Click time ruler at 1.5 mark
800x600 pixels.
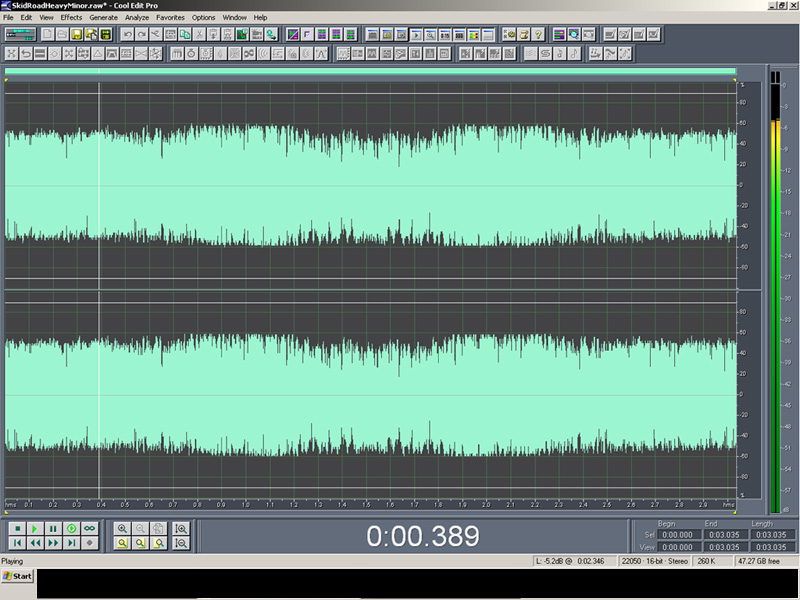pyautogui.click(x=366, y=504)
